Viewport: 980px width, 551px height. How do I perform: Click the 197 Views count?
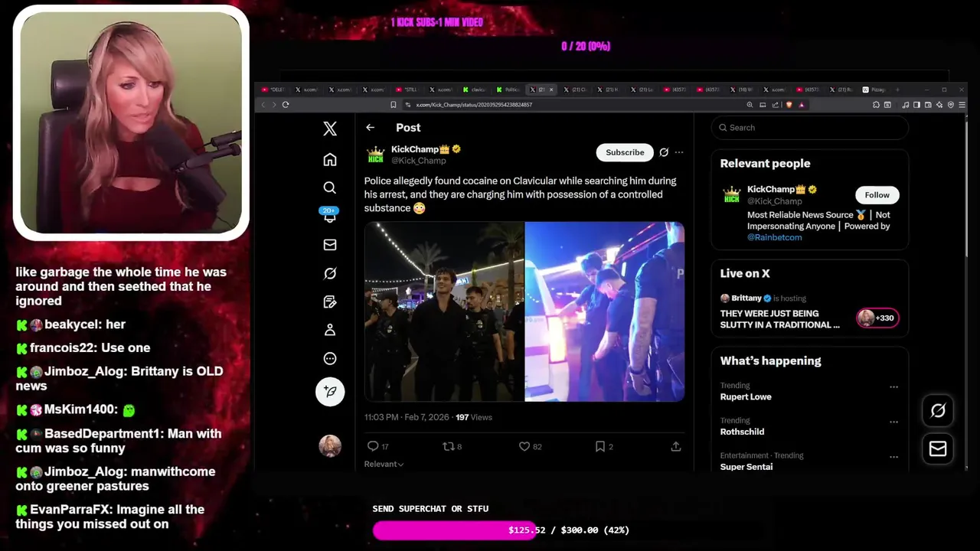pos(474,417)
